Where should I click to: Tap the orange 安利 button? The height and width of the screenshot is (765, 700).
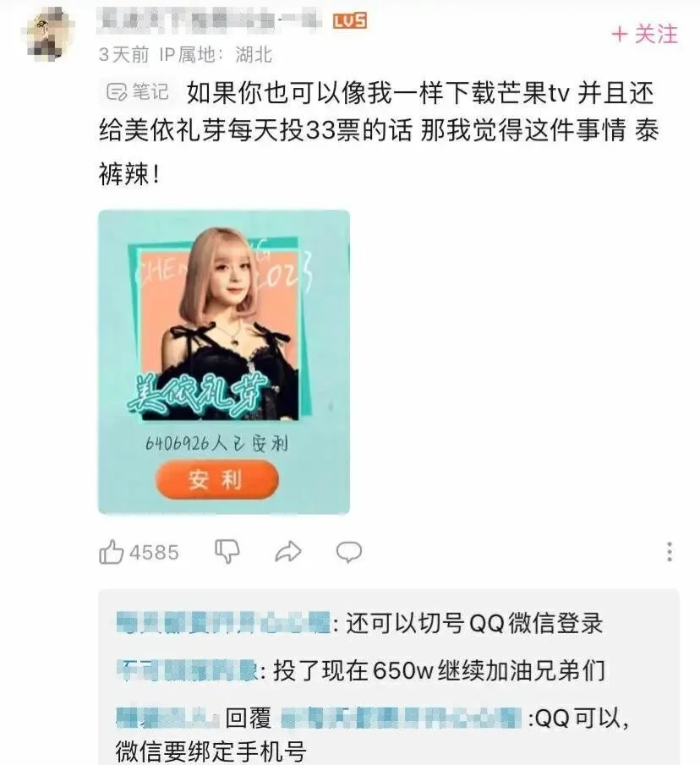click(216, 479)
